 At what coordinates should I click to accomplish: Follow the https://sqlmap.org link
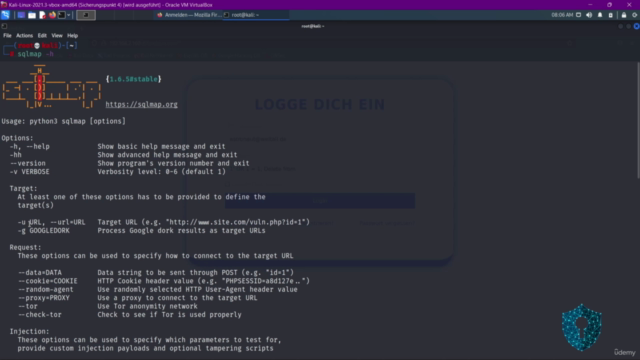141,104
